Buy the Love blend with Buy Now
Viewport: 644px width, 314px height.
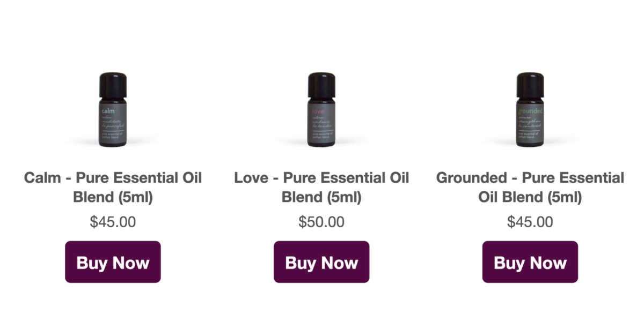pyautogui.click(x=321, y=262)
